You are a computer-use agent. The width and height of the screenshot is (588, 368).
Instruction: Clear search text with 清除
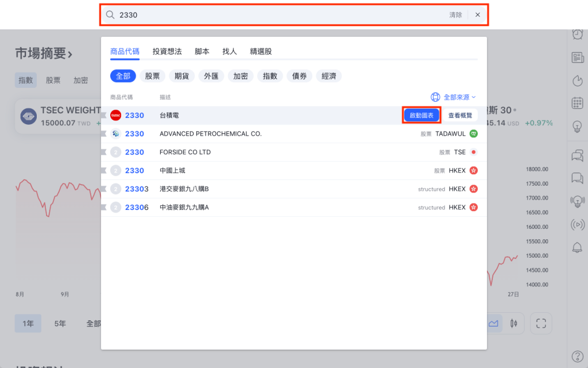point(455,14)
